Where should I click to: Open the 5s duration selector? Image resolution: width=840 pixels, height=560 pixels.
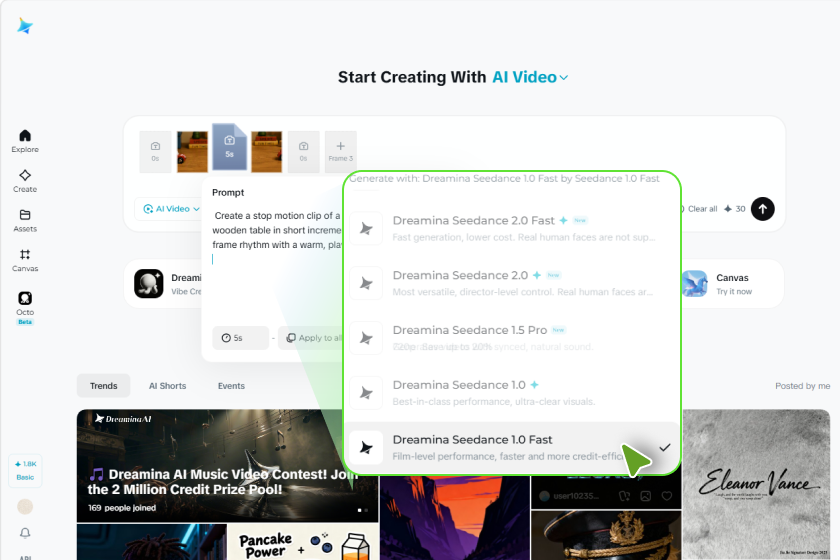pos(241,338)
